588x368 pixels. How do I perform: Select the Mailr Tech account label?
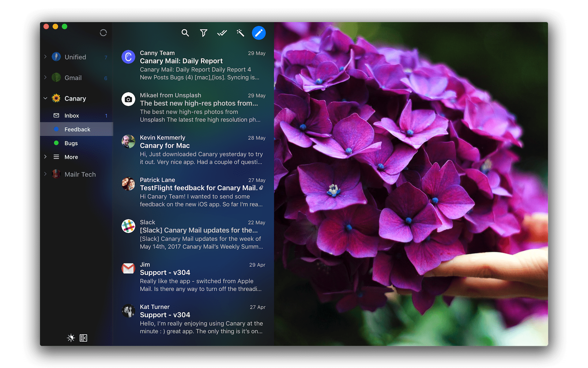tap(80, 174)
